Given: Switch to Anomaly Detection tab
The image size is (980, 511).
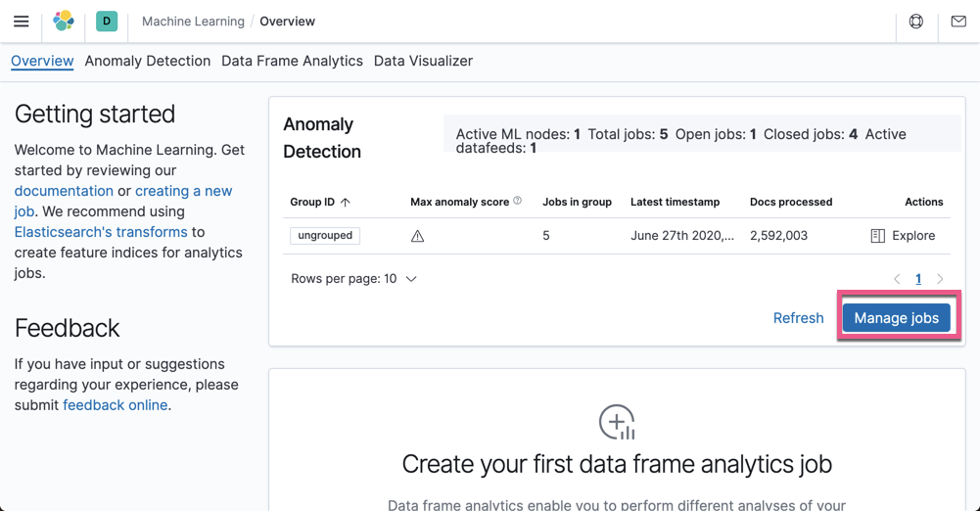Looking at the screenshot, I should pos(148,61).
